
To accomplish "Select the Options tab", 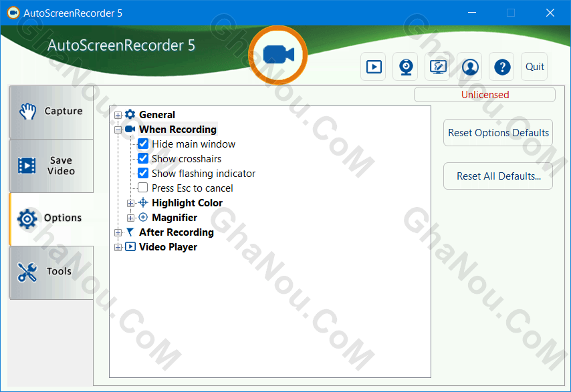I will coord(51,219).
